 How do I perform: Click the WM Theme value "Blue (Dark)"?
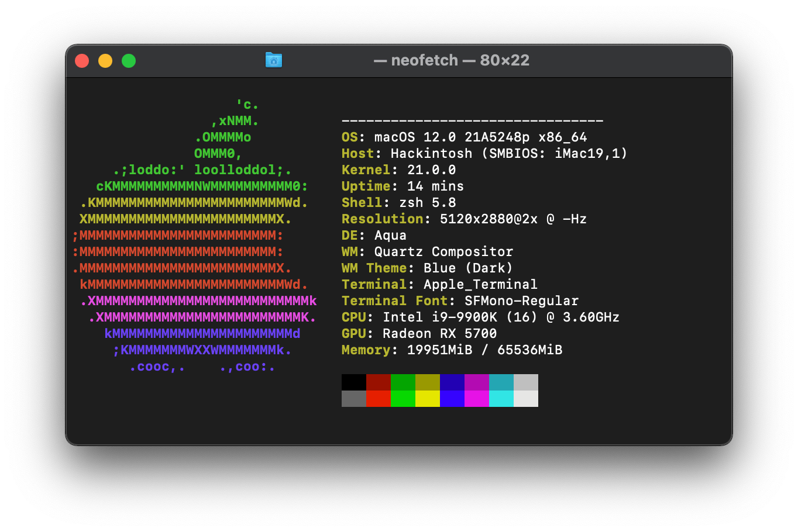468,268
